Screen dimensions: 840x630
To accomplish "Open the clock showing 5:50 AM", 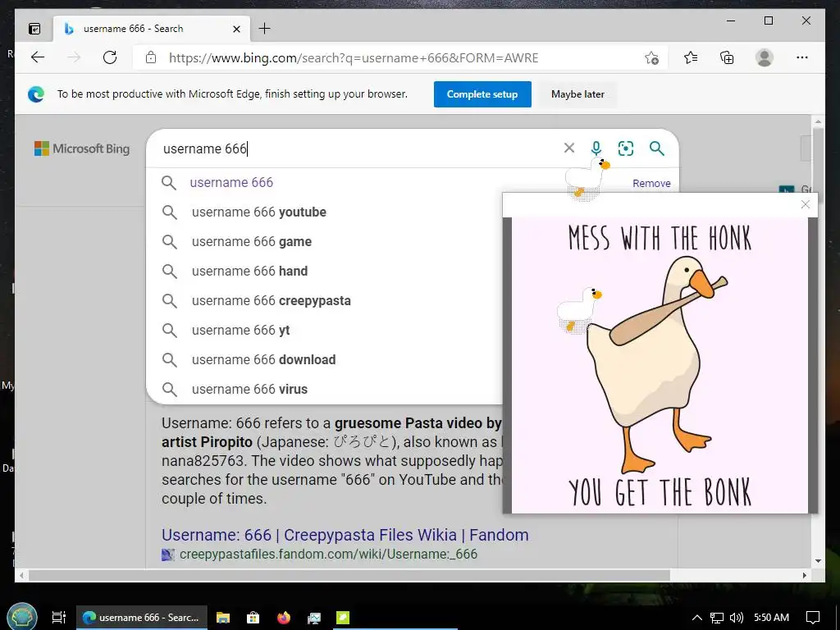I will 771,617.
